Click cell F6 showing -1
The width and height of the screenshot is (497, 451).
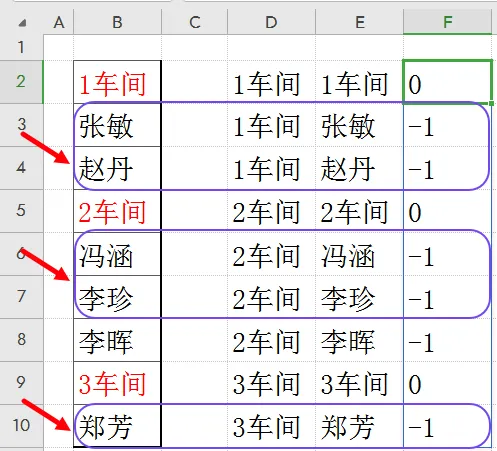(x=448, y=254)
